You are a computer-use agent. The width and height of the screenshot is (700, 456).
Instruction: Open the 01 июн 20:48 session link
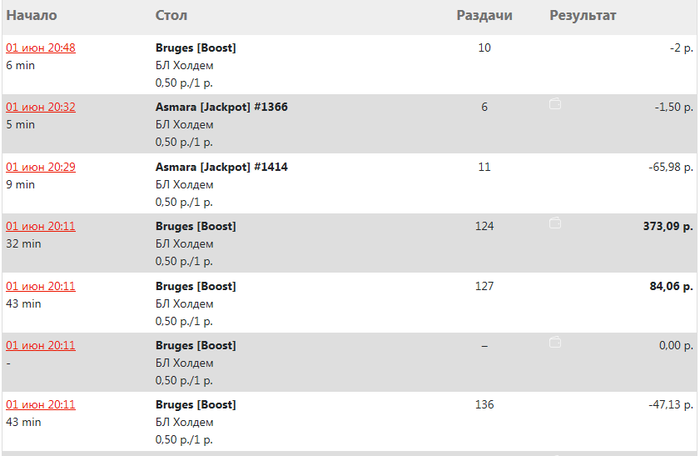41,48
